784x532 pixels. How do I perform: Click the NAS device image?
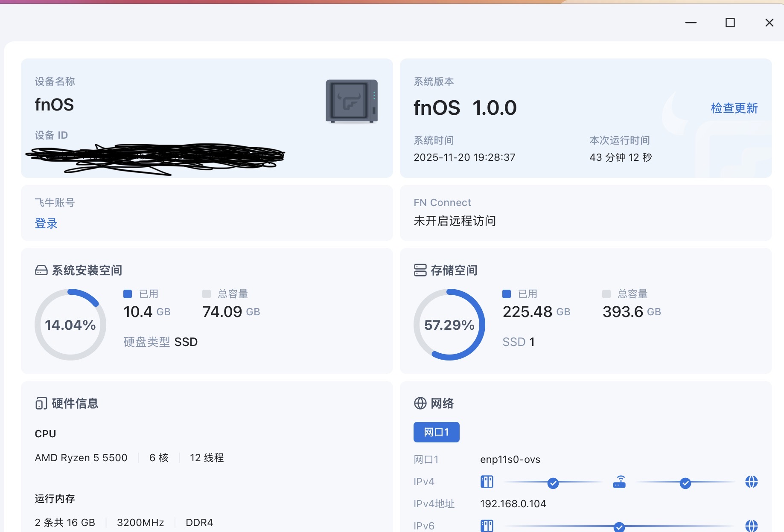pyautogui.click(x=352, y=102)
